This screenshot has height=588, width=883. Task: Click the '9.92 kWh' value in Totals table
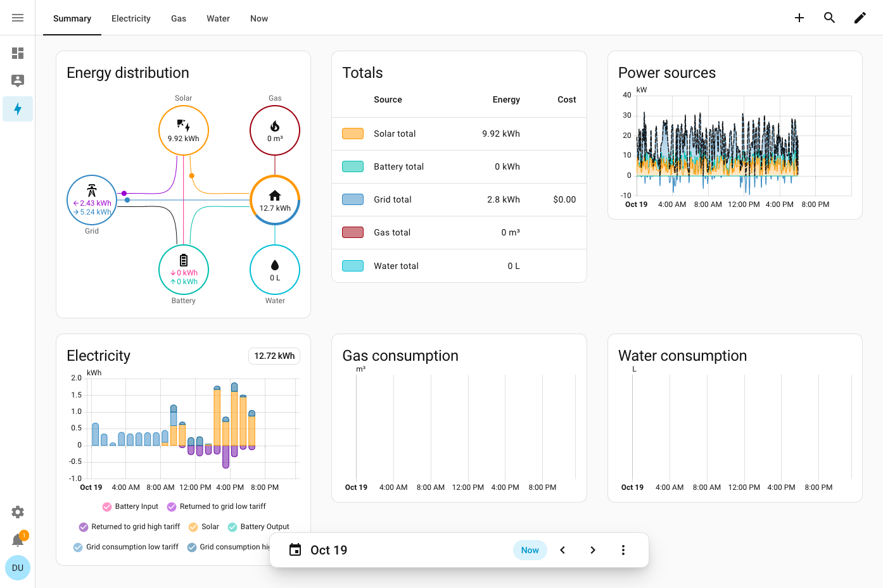click(501, 134)
